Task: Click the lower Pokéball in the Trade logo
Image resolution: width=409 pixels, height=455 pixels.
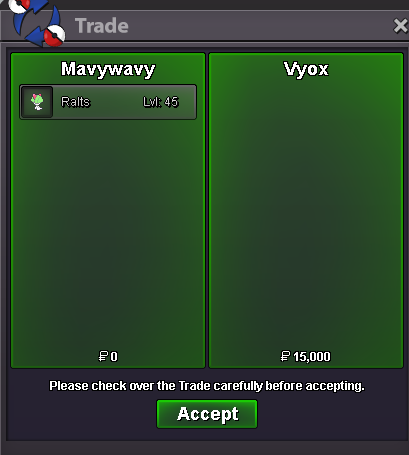Action: [x=54, y=35]
